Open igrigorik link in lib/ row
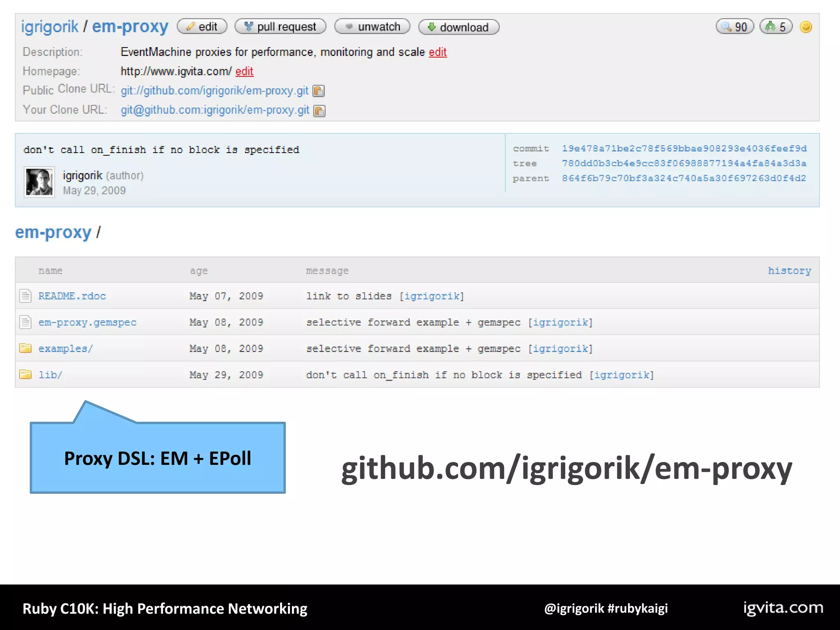The height and width of the screenshot is (630, 840). click(622, 375)
